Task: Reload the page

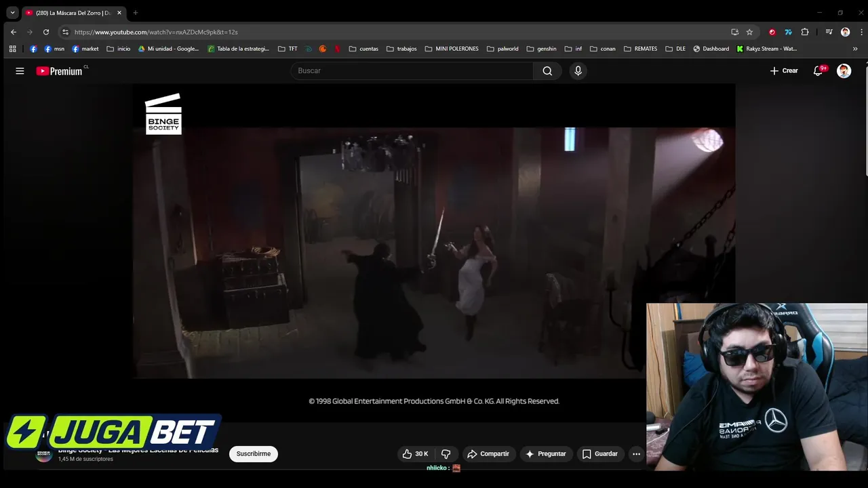Action: [x=46, y=32]
